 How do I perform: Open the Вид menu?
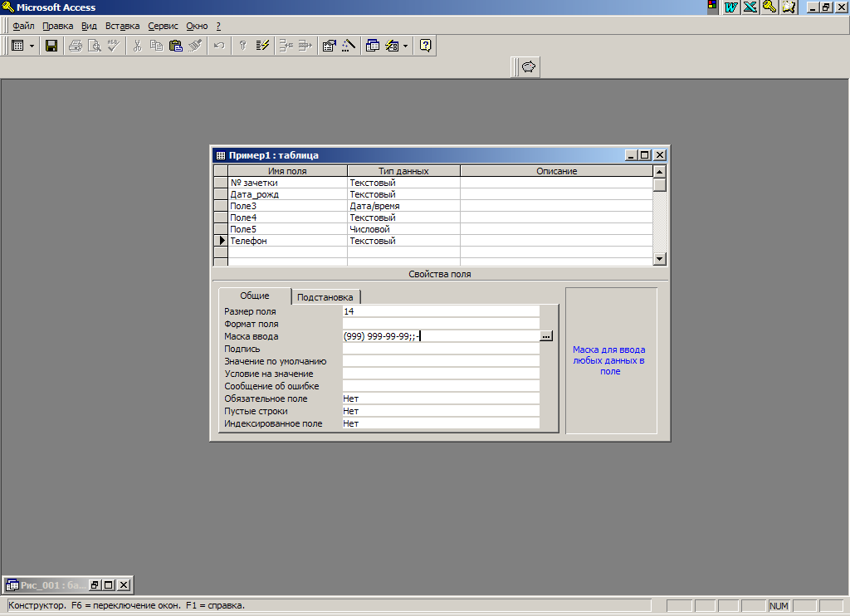click(89, 26)
